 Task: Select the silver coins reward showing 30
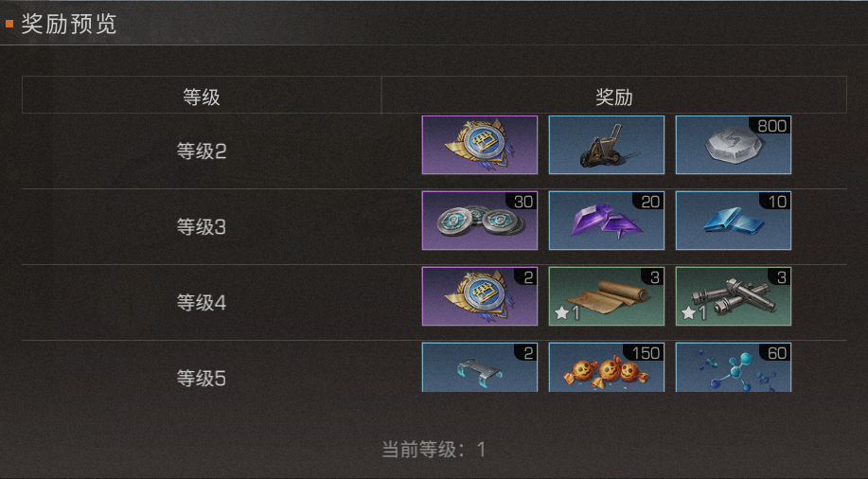pos(479,221)
